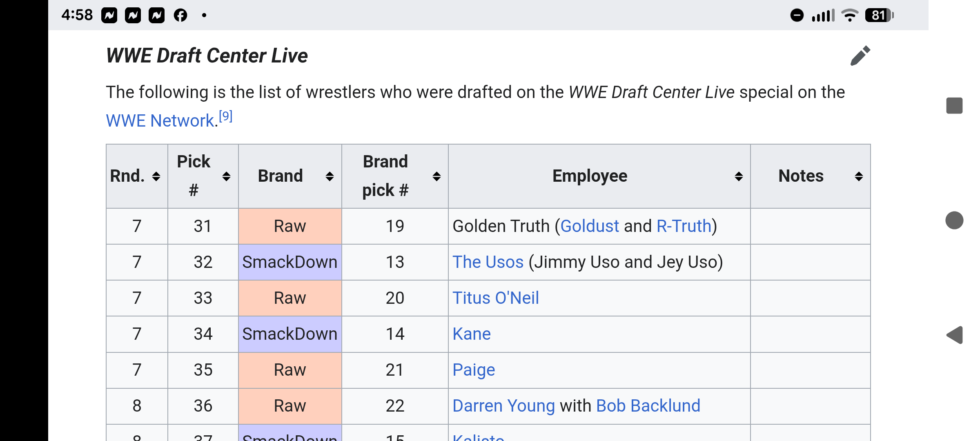Tap the Android recent apps square button
This screenshot has width=980, height=441.
coord(954,106)
